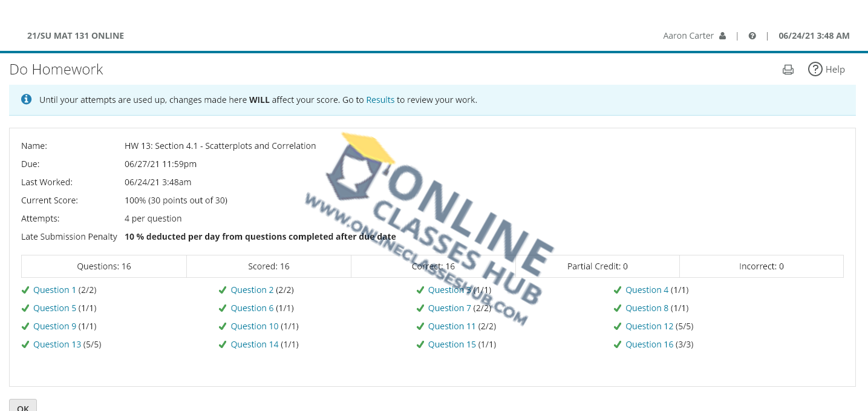Click the green checkmark beside Question 10

(223, 326)
